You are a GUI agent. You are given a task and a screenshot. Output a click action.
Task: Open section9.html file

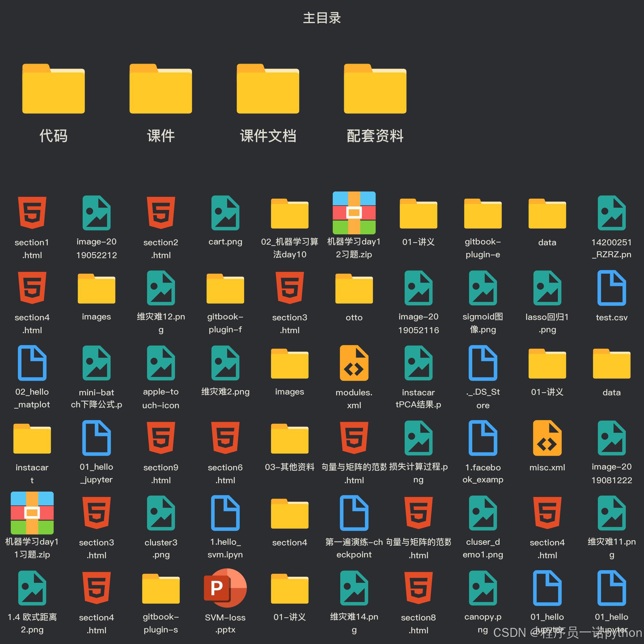coord(161,438)
